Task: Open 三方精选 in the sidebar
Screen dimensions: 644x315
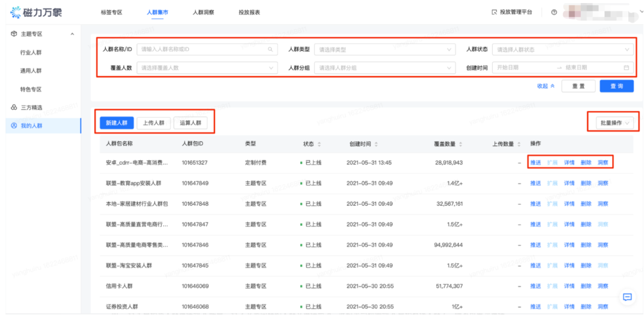Action: click(x=32, y=107)
